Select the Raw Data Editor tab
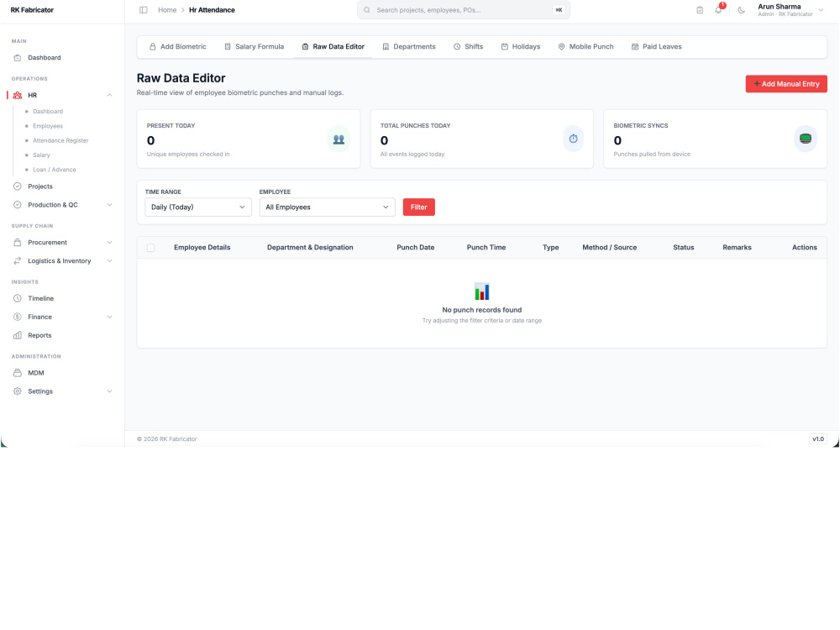 point(333,46)
